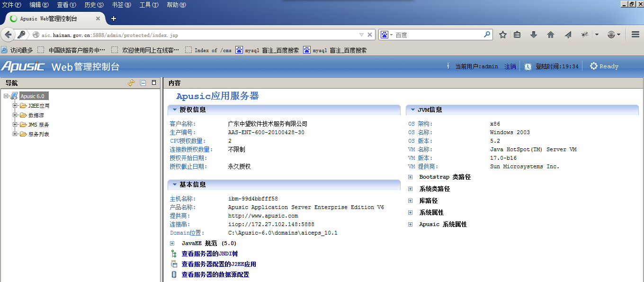The height and width of the screenshot is (282, 644).
Task: Close the Apusic Web管理控制台 tab
Action: coord(98,19)
